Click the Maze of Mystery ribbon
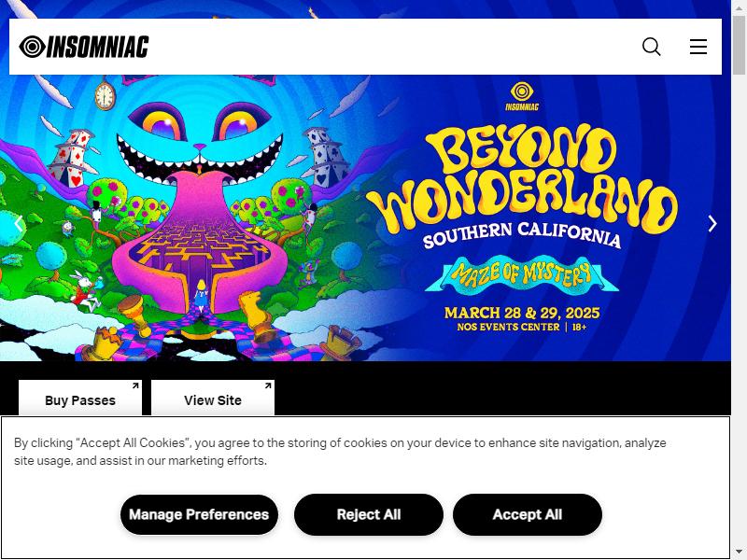Screen dimensions: 747x560 pos(522,274)
